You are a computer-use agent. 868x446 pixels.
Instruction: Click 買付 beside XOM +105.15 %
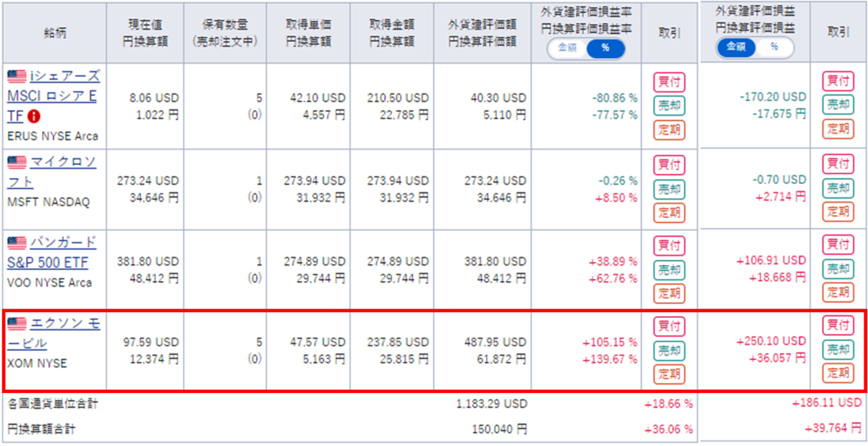[669, 327]
